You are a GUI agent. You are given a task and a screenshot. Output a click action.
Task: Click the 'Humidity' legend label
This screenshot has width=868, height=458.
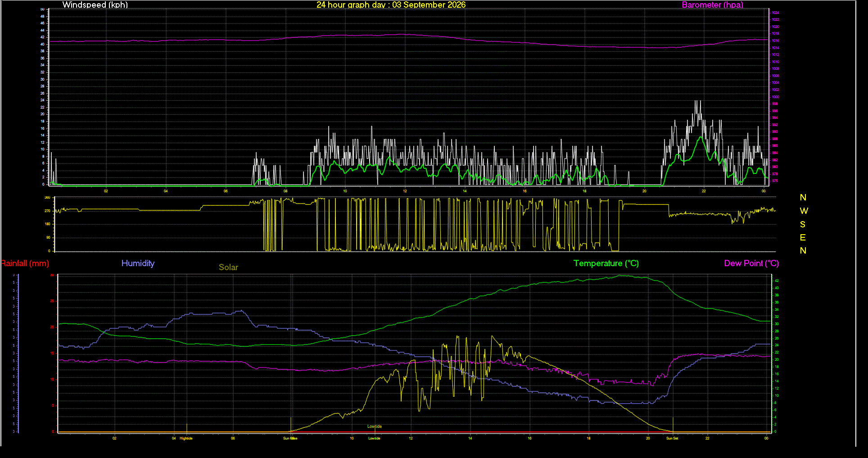coord(138,263)
